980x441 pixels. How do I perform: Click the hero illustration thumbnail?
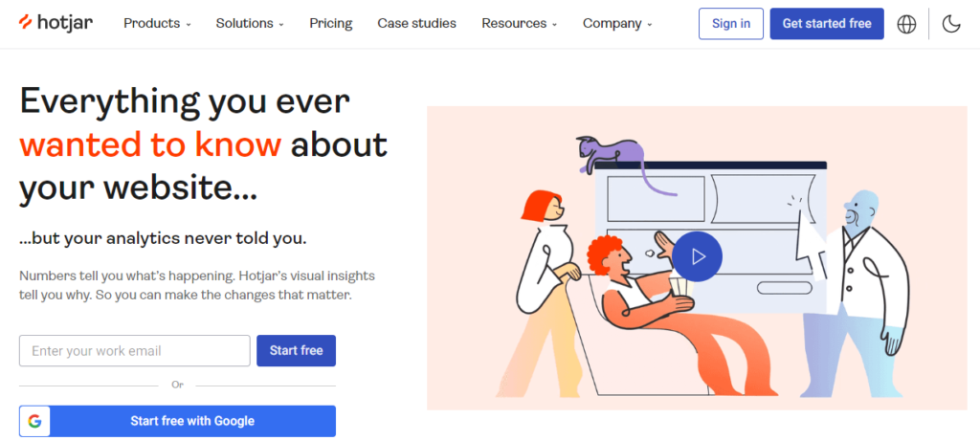click(697, 258)
